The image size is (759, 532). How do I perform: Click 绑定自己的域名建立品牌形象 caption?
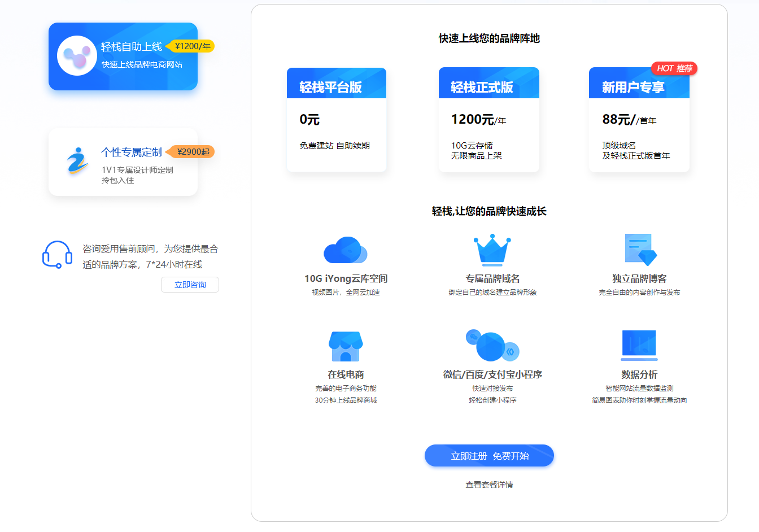point(492,293)
